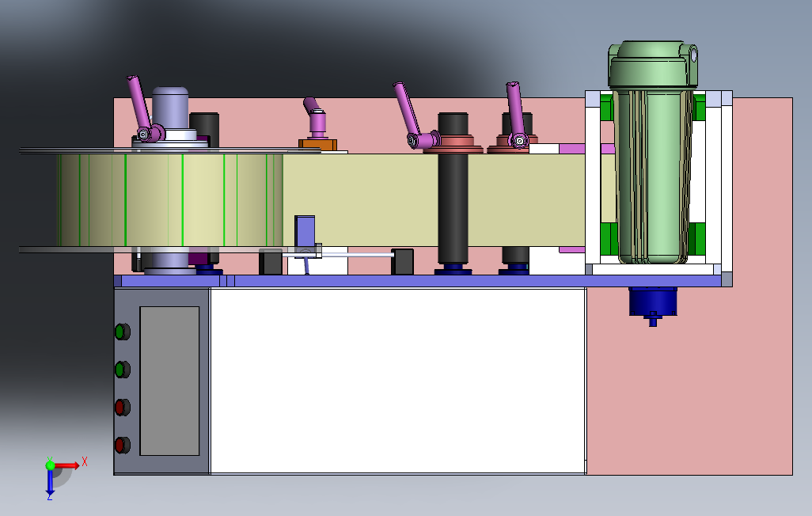Select the second green push button
The height and width of the screenshot is (516, 812).
pyautogui.click(x=122, y=370)
